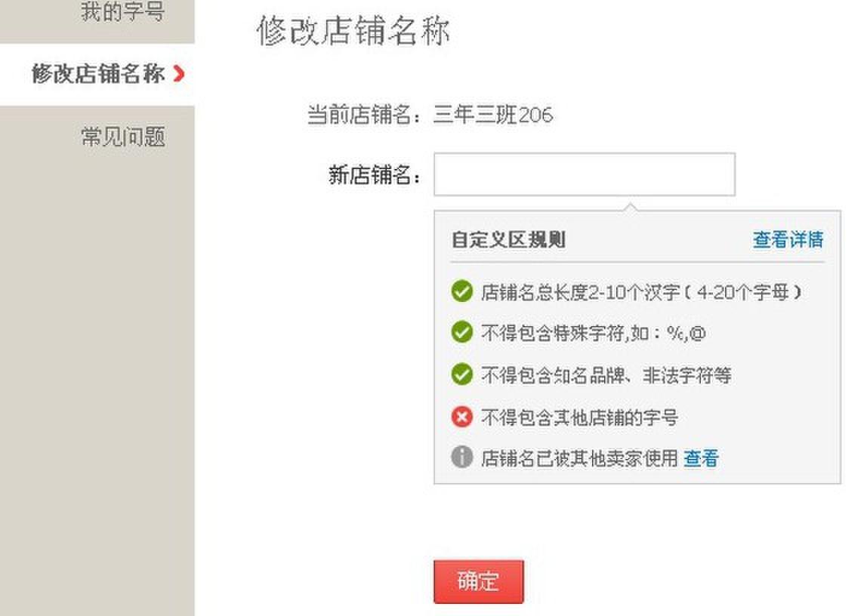Click the 自定义区规则 panel title
The image size is (867, 616).
click(x=509, y=240)
